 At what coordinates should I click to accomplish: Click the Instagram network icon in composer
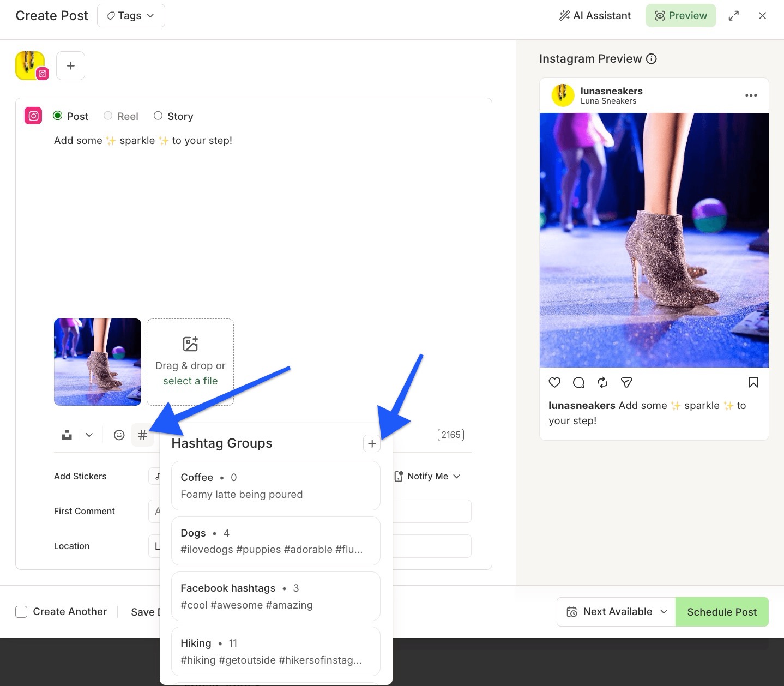pyautogui.click(x=33, y=116)
